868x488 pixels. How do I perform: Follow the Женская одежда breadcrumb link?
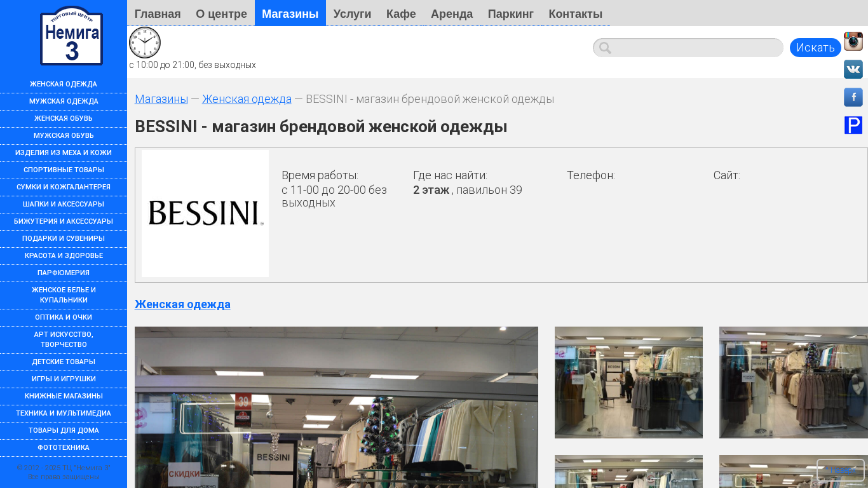click(x=247, y=99)
